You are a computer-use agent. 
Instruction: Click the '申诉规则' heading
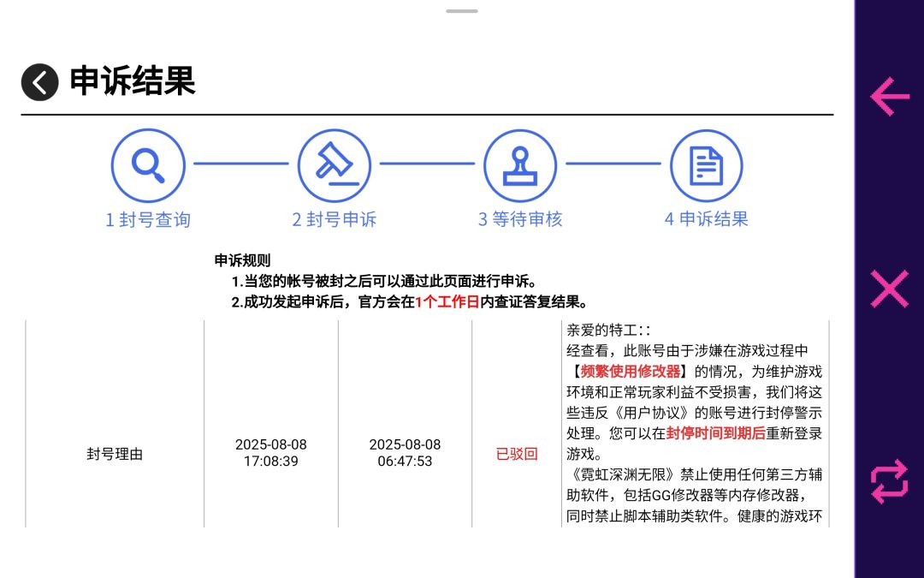coord(242,260)
